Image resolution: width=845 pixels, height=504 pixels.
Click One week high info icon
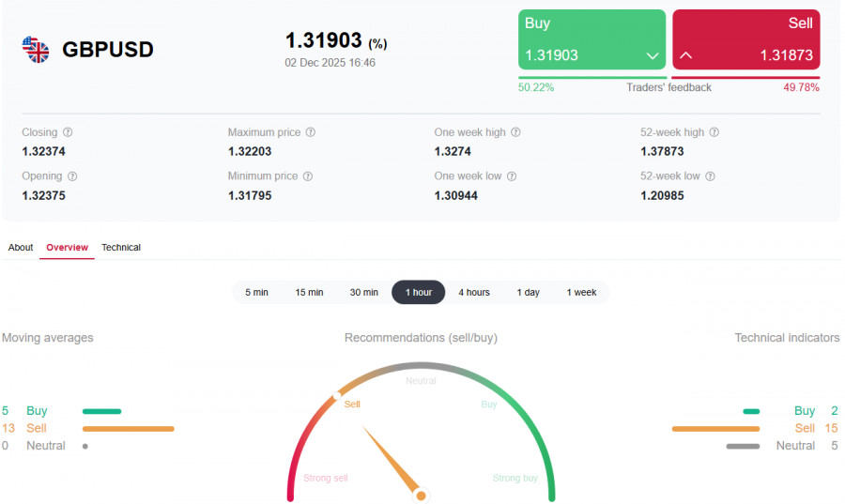(515, 132)
